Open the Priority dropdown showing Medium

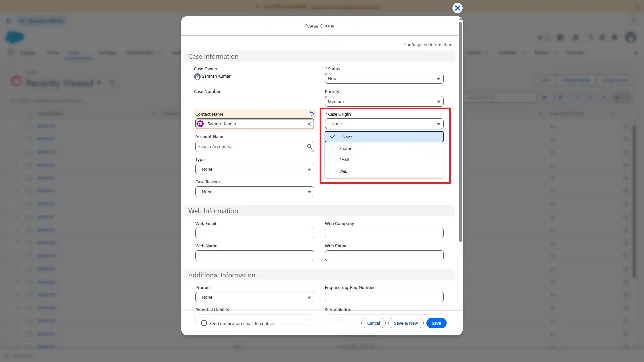point(384,101)
